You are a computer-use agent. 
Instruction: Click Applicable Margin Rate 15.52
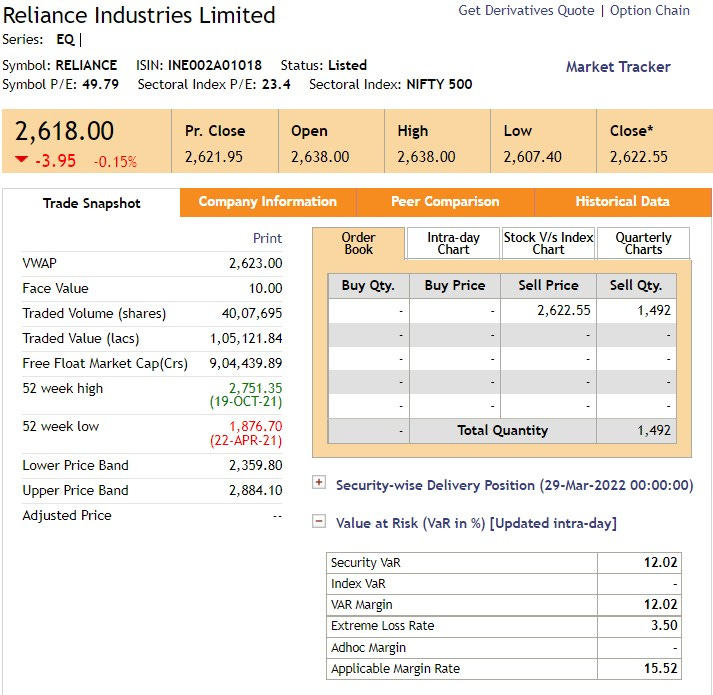click(x=661, y=668)
